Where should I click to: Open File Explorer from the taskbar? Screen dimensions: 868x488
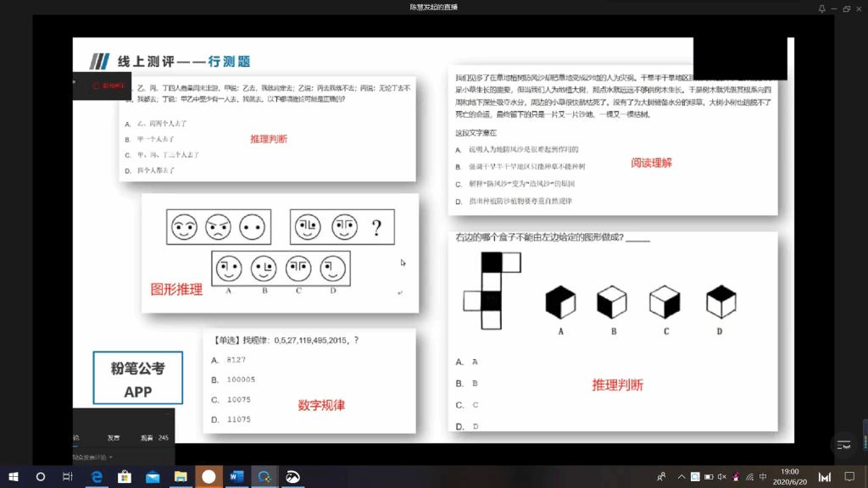coord(181,477)
